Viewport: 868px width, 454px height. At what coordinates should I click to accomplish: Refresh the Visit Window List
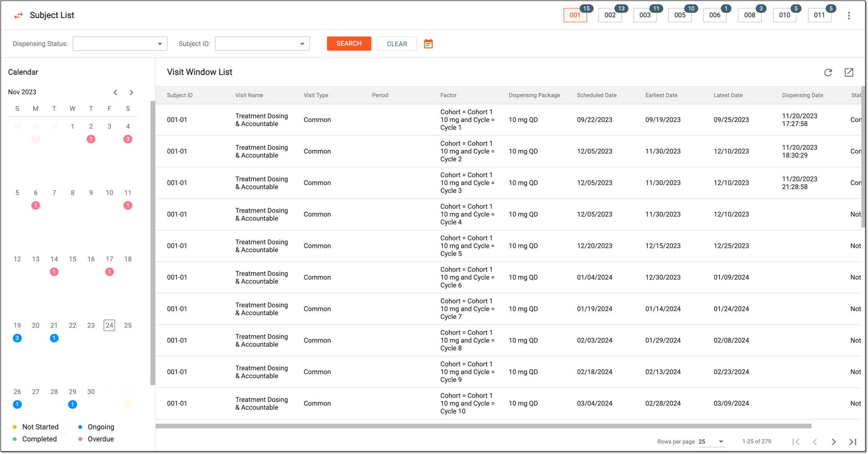[828, 72]
